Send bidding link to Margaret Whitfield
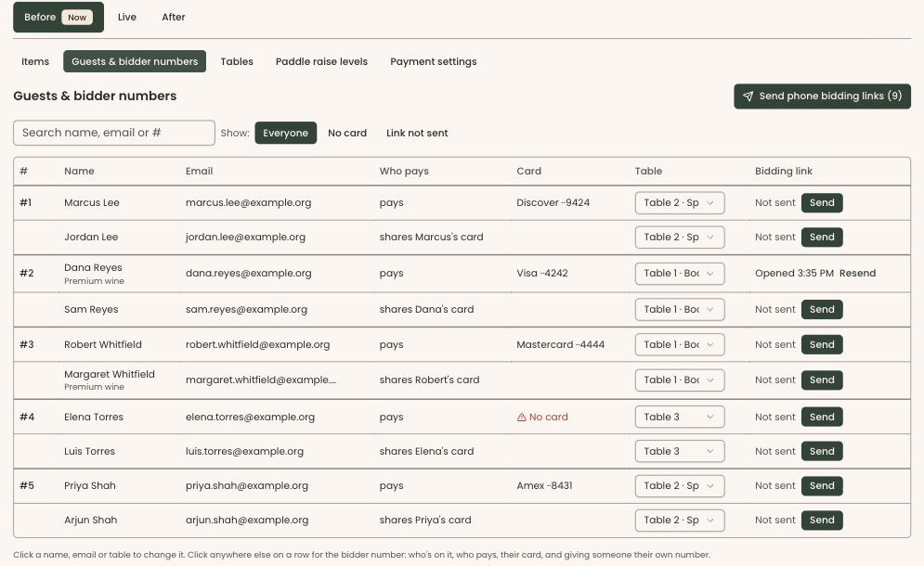 coord(822,379)
